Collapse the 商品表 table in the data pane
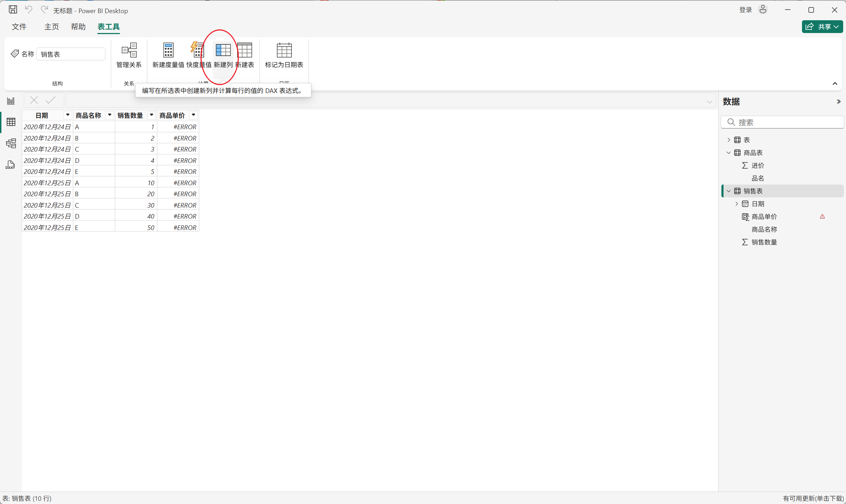 tap(728, 153)
